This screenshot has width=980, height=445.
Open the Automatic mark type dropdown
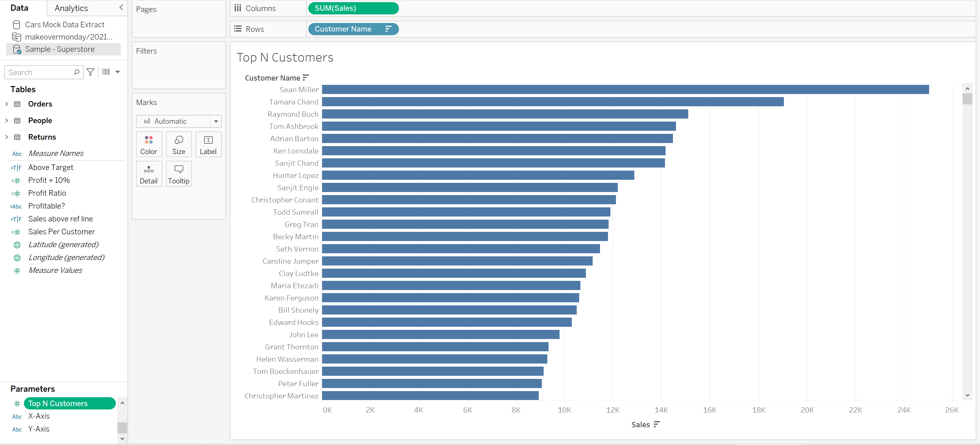pyautogui.click(x=216, y=121)
